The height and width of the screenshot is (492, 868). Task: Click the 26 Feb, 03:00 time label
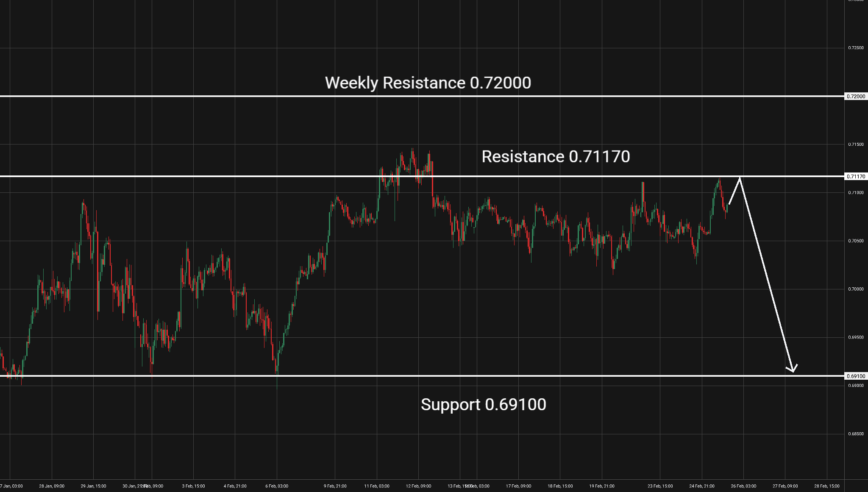click(743, 486)
